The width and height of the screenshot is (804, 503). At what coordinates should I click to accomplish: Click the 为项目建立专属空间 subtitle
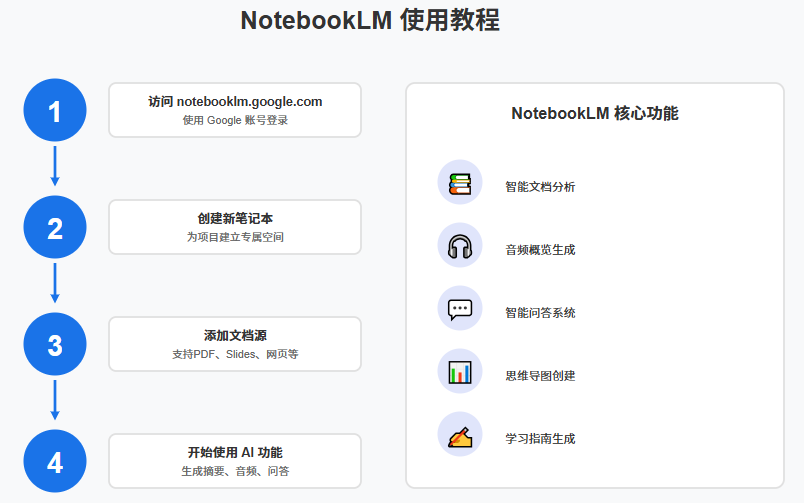tap(235, 237)
